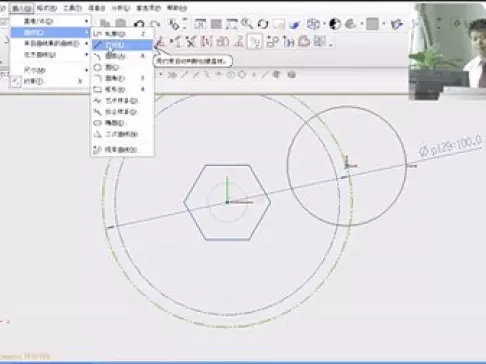Click the blue finish-sketch flag icon
This screenshot has height=364, width=486.
pos(294,24)
